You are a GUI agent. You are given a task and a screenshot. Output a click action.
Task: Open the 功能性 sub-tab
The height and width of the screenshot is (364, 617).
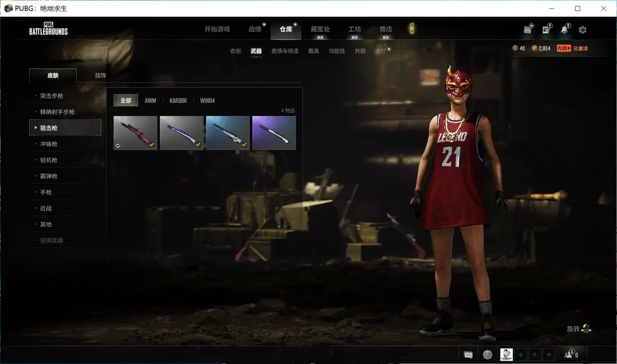click(337, 51)
